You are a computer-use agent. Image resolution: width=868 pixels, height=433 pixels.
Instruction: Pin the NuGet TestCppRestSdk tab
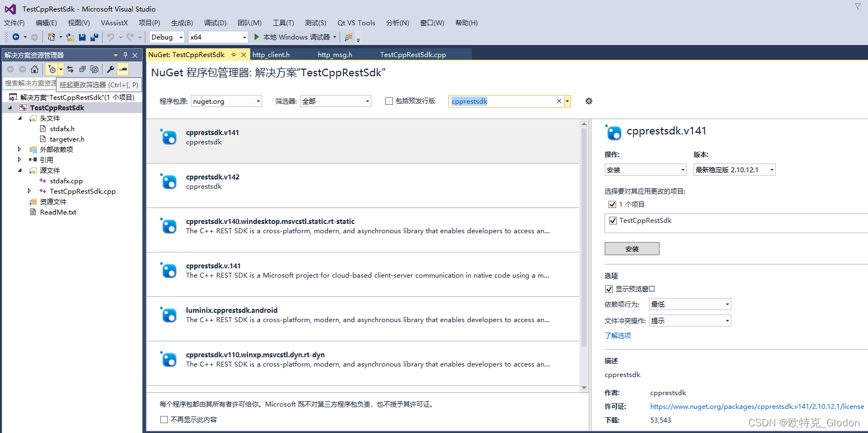click(234, 54)
